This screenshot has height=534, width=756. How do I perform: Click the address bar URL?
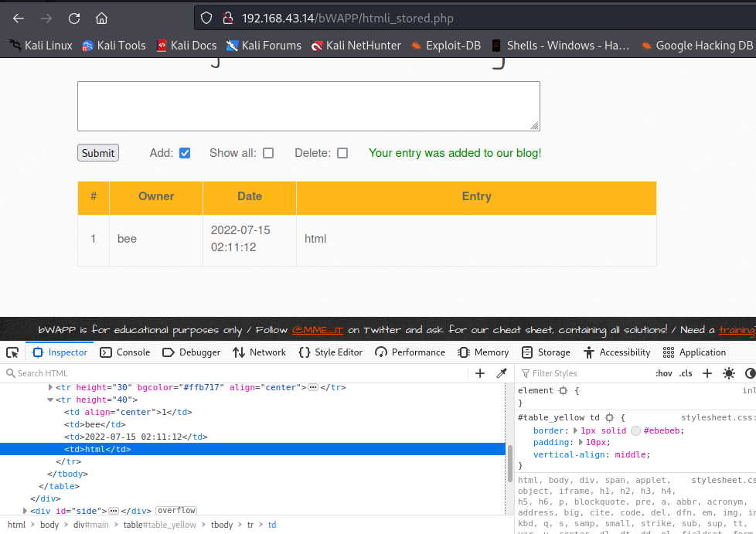tap(347, 19)
